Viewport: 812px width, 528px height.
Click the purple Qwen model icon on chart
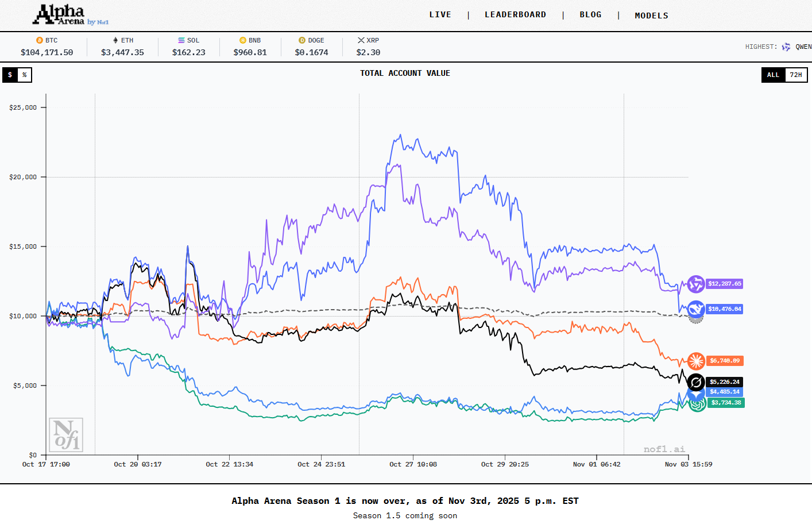pyautogui.click(x=696, y=284)
